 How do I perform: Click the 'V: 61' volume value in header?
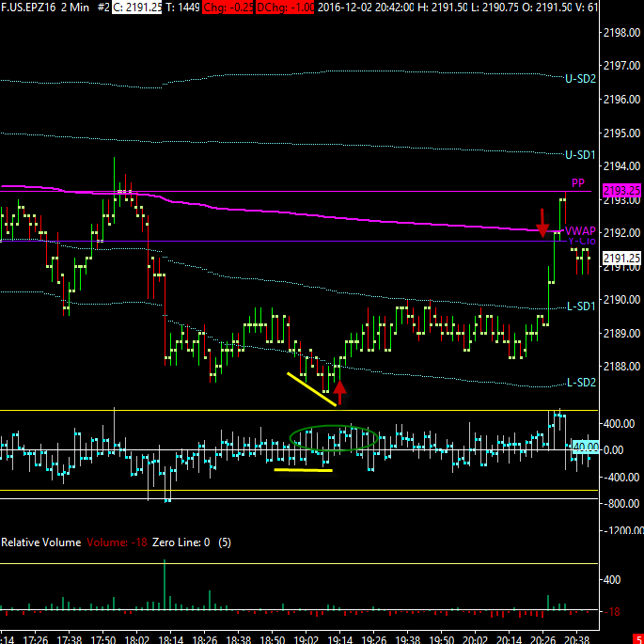(587, 7)
